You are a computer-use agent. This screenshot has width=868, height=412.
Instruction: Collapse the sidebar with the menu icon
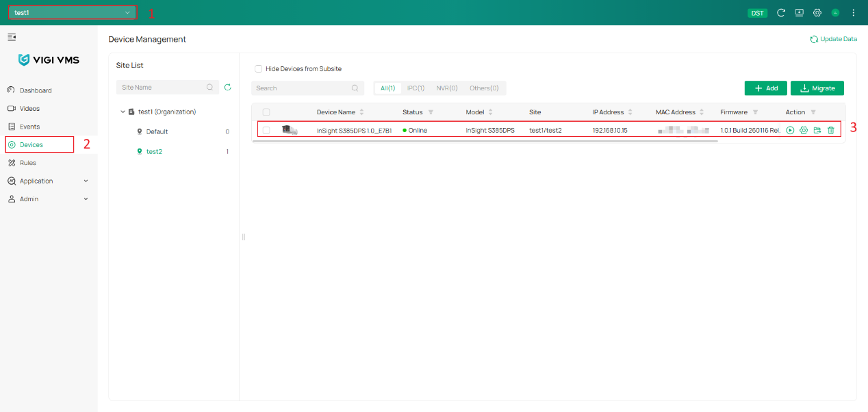(x=12, y=37)
